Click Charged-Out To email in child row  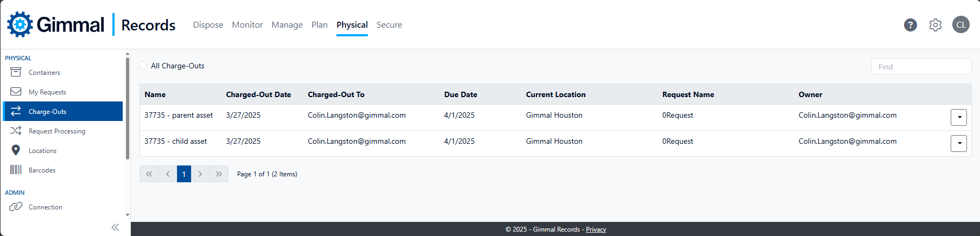click(x=357, y=141)
